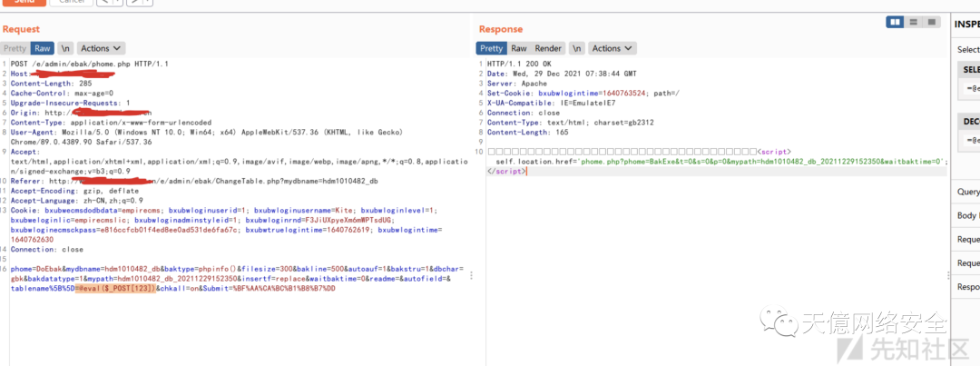Select the Raw tab in Request panel
This screenshot has width=980, height=366.
click(x=43, y=48)
